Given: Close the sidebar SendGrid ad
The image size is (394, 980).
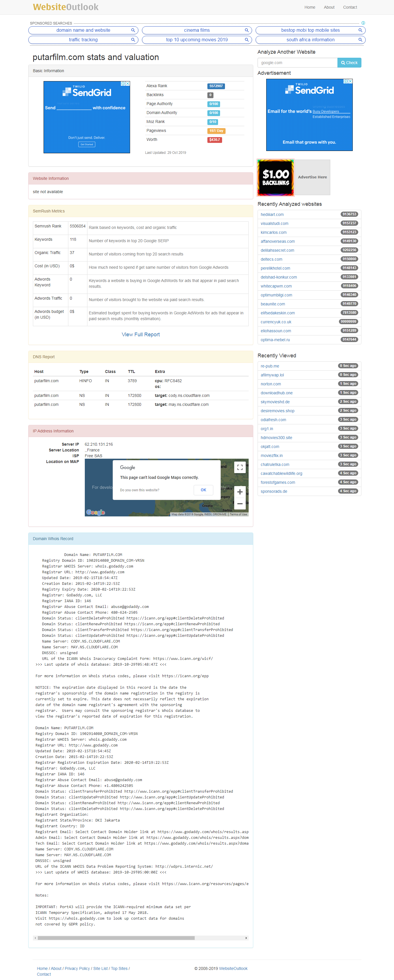Looking at the screenshot, I should (351, 81).
